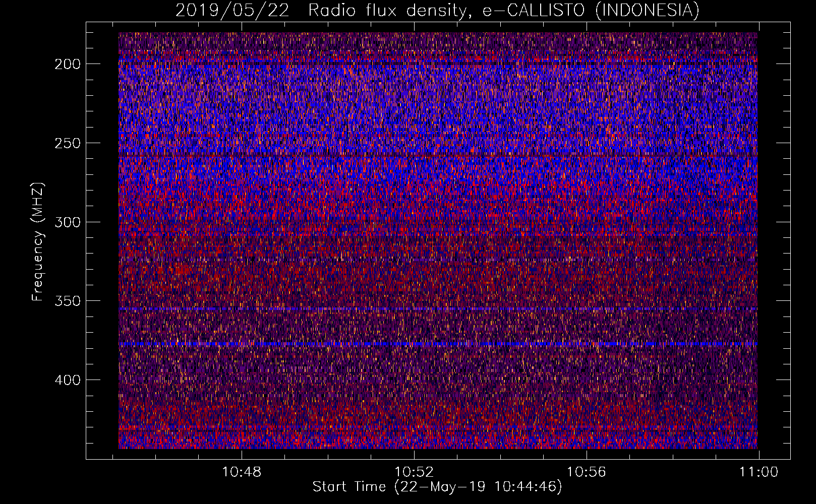Click the 350 frequency tick label
The width and height of the screenshot is (816, 504).
68,301
